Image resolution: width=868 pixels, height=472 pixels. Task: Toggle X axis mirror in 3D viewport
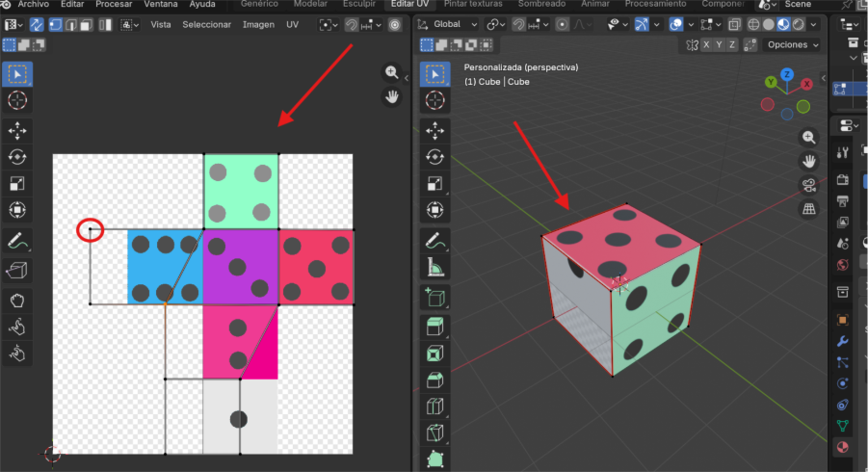pos(706,44)
